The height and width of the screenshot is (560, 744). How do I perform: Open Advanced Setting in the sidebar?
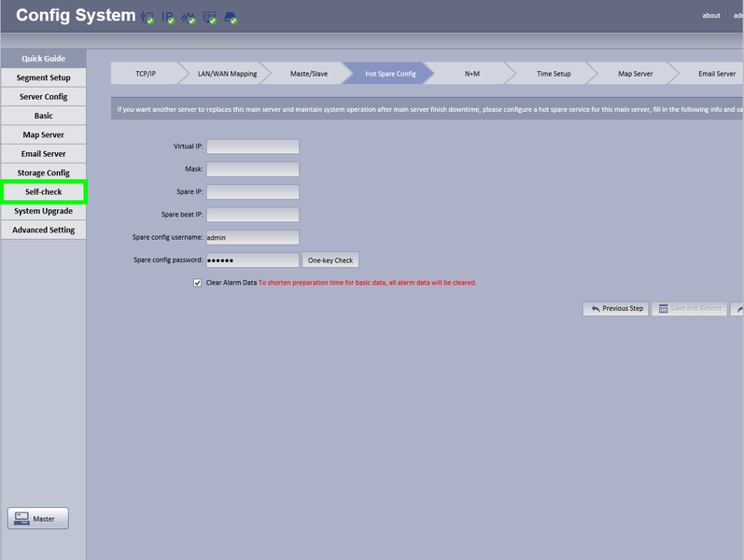tap(43, 230)
